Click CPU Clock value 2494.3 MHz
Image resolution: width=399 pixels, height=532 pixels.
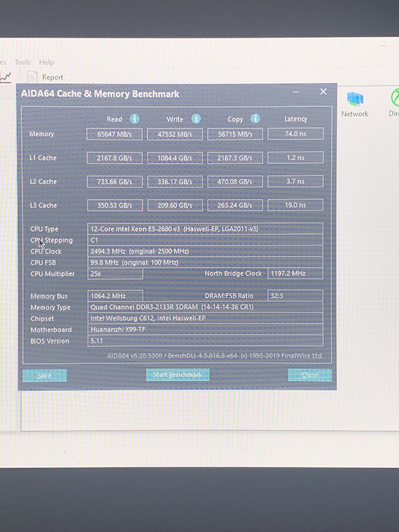click(x=205, y=251)
